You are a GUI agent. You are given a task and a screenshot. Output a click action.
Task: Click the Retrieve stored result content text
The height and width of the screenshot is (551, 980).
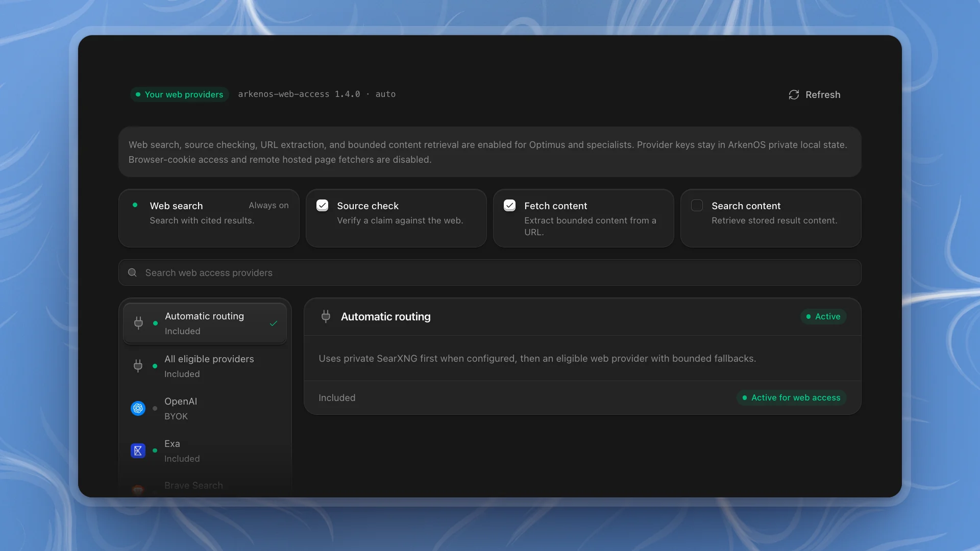[774, 220]
